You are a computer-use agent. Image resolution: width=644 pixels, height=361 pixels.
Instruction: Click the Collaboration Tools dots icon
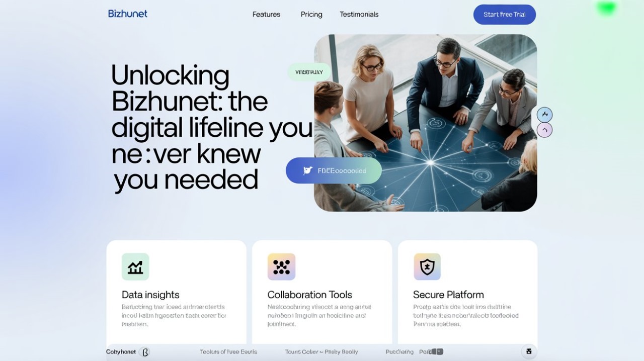coord(281,266)
